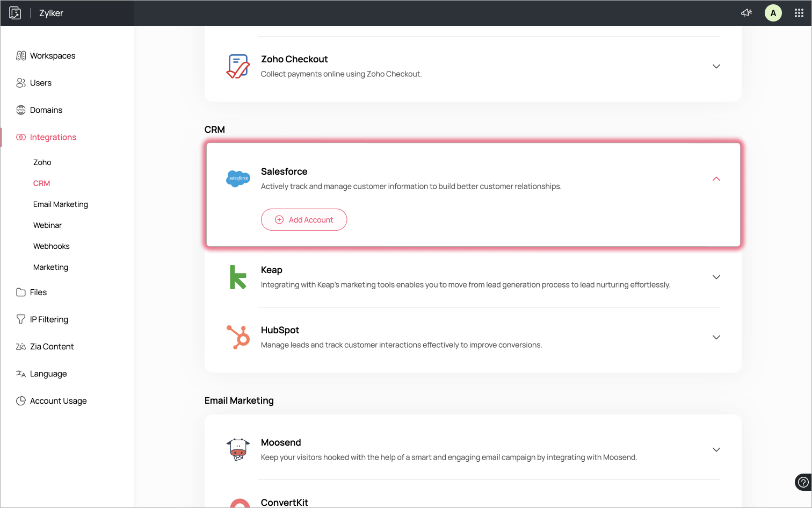The width and height of the screenshot is (812, 508).
Task: Open the help question mark button
Action: tap(803, 482)
